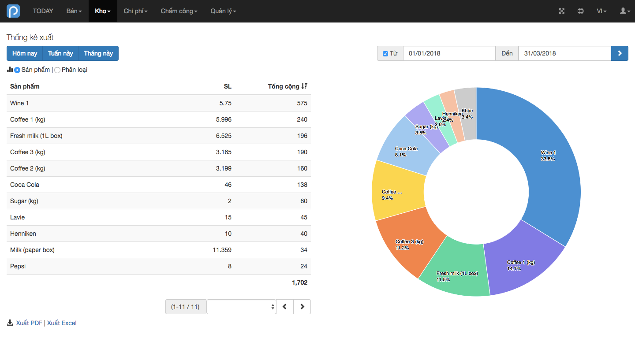Click the Đến label addon
The height and width of the screenshot is (364, 635).
click(507, 53)
